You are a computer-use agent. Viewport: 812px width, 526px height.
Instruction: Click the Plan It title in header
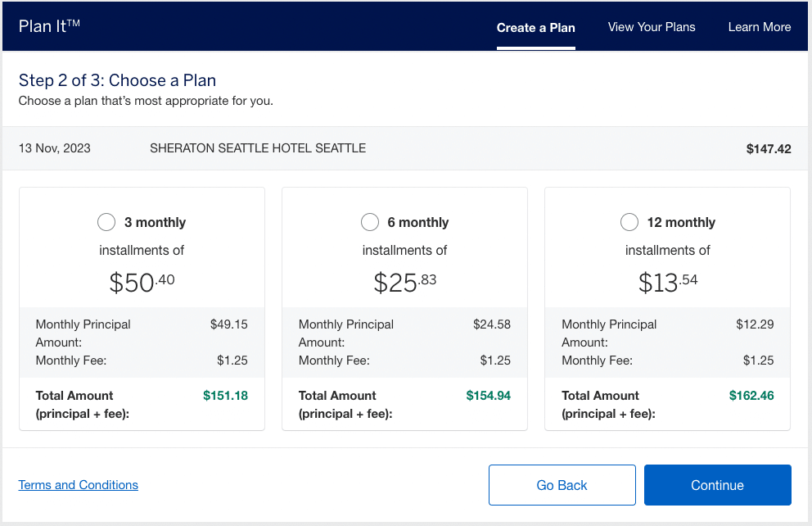pyautogui.click(x=49, y=26)
